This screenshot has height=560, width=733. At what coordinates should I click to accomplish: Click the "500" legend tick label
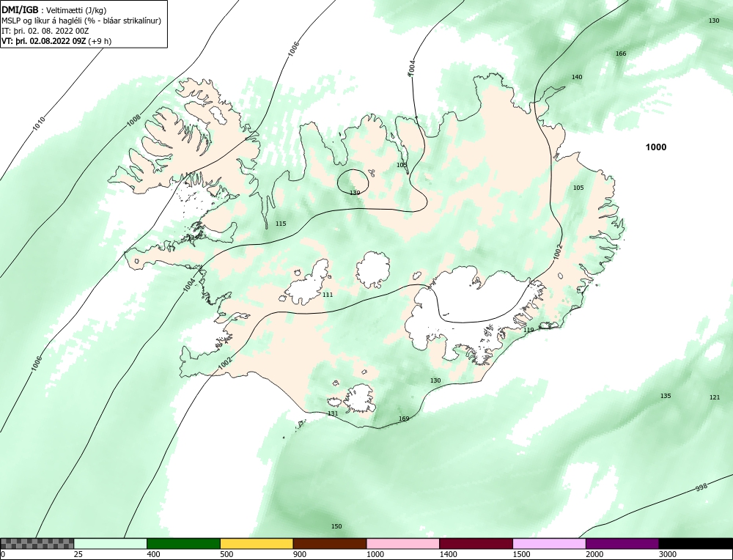[226, 554]
